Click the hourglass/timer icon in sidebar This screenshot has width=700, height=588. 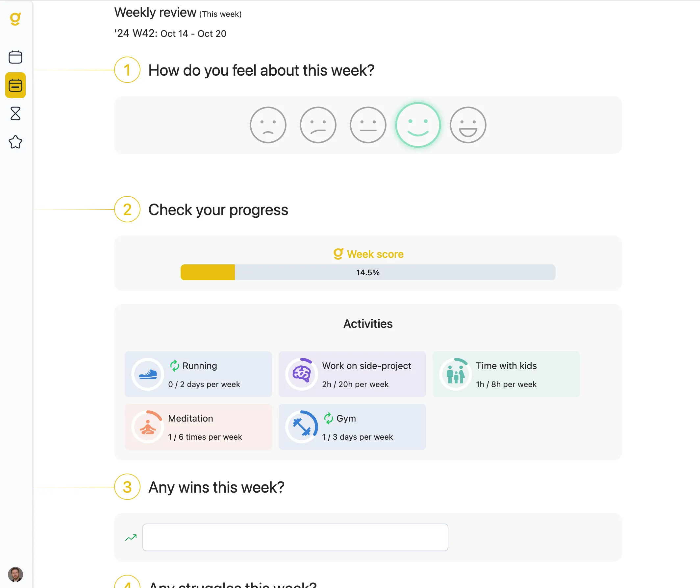[16, 112]
